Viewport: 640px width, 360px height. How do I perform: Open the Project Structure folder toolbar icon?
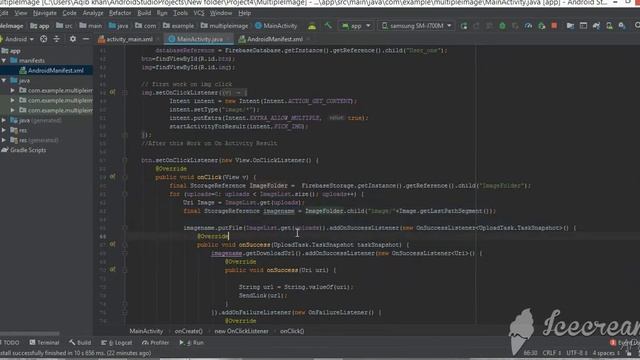coord(570,26)
